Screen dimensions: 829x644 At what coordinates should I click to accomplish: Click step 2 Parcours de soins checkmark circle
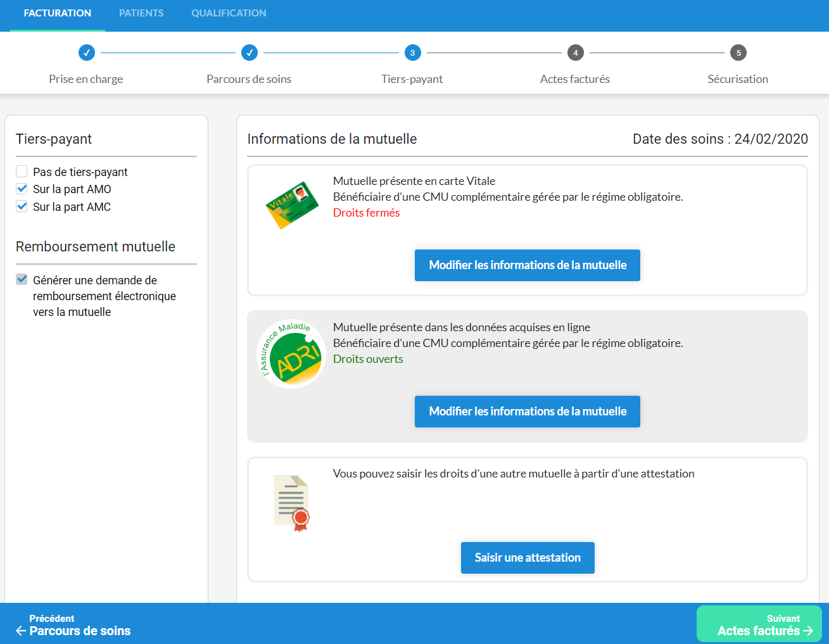point(250,53)
